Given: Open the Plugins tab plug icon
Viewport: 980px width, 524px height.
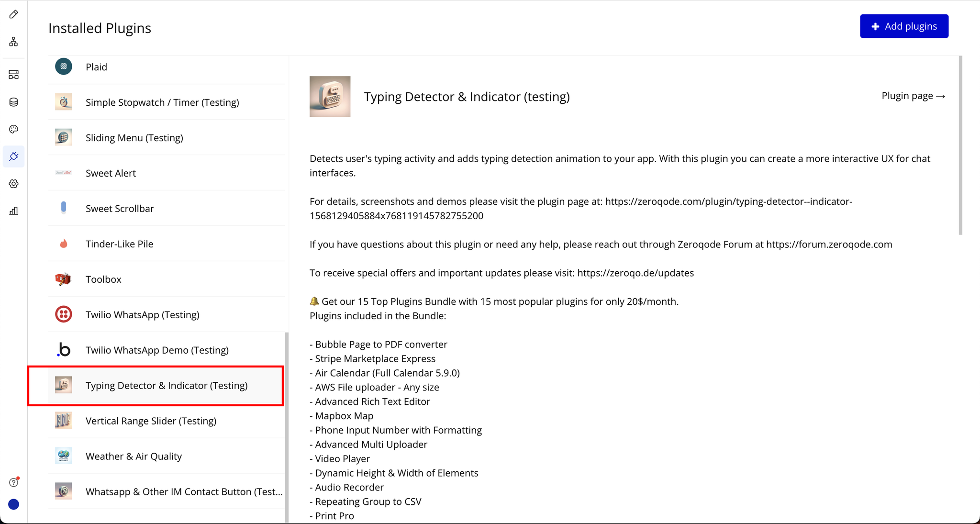Looking at the screenshot, I should pyautogui.click(x=13, y=156).
